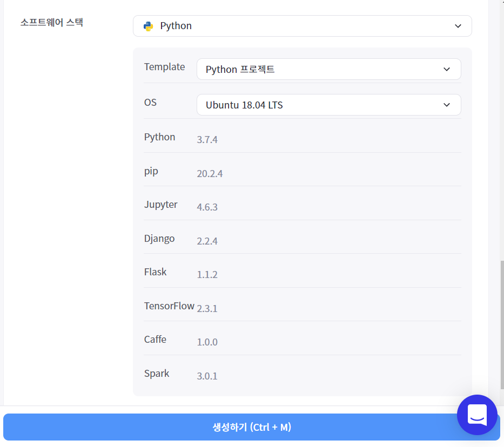504x447 pixels.
Task: Click the Caffe row label
Action: pos(155,340)
